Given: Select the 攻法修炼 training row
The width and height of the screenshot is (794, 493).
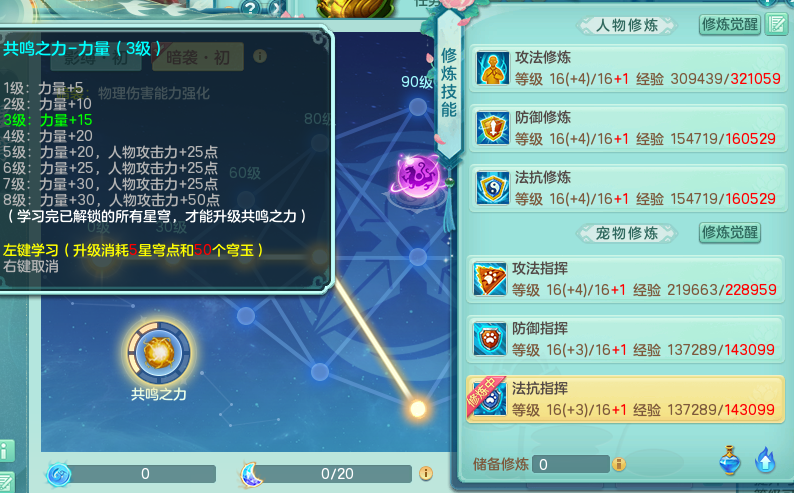Looking at the screenshot, I should pos(628,68).
